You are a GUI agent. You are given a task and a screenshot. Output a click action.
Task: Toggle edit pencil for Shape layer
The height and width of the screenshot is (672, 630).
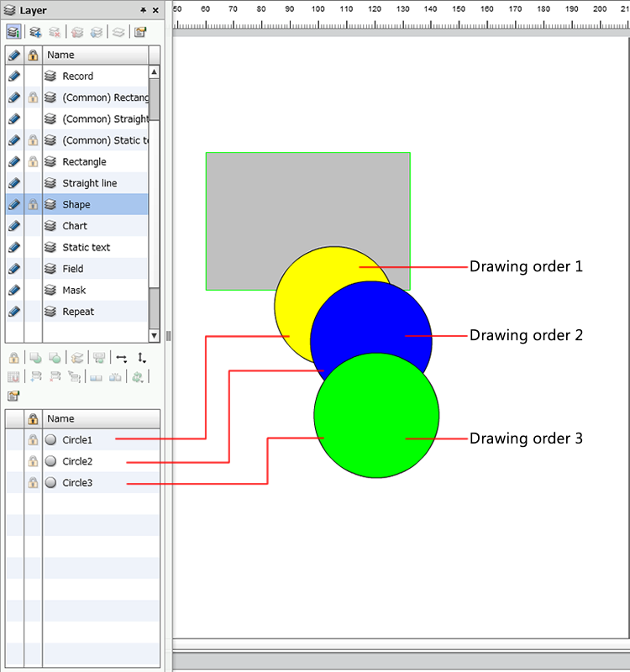click(x=14, y=204)
